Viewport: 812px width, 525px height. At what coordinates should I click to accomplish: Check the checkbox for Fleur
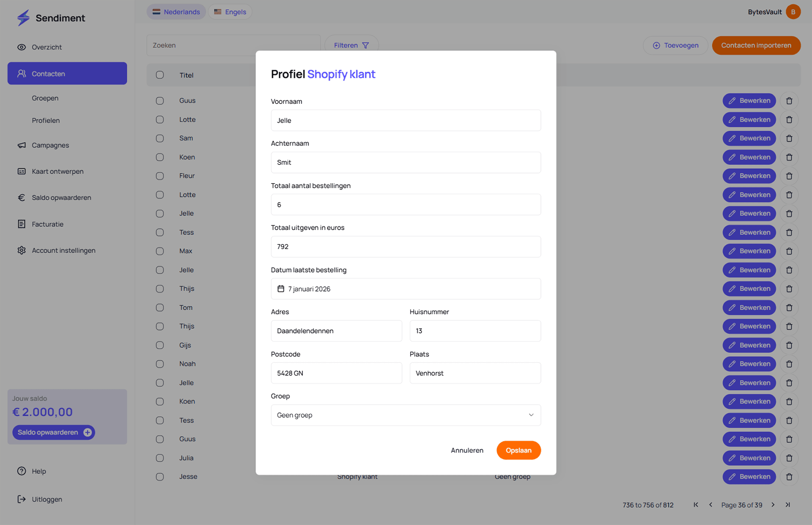pyautogui.click(x=160, y=176)
